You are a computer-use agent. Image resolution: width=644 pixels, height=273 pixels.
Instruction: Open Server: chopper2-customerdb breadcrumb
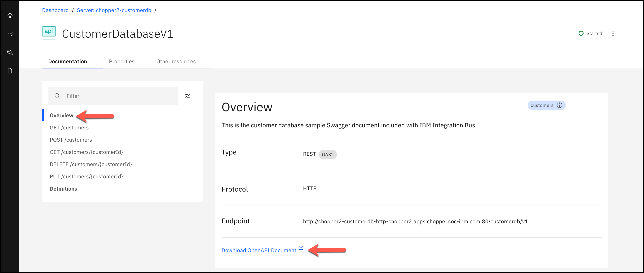114,10
